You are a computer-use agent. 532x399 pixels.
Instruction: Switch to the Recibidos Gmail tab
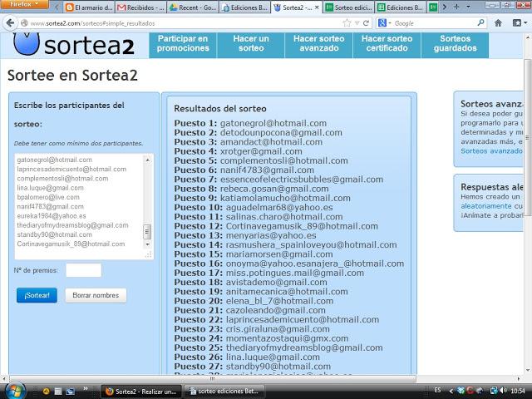[x=140, y=7]
